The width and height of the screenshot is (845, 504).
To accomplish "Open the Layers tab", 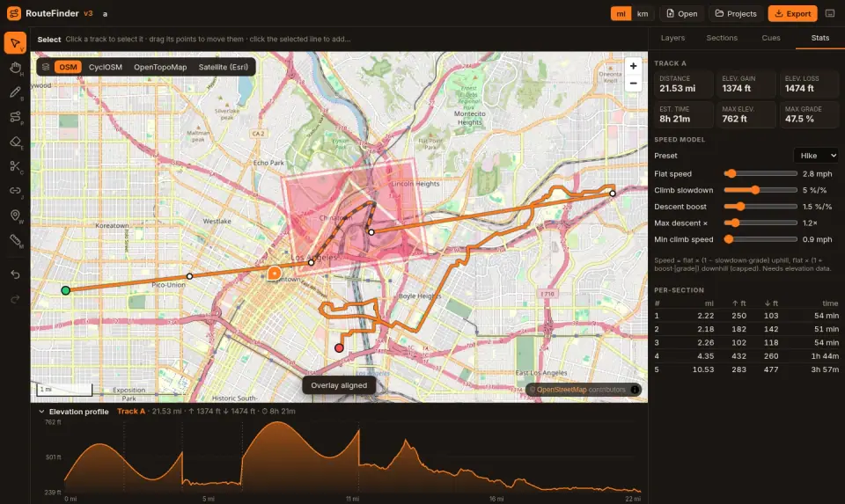I will pyautogui.click(x=672, y=38).
